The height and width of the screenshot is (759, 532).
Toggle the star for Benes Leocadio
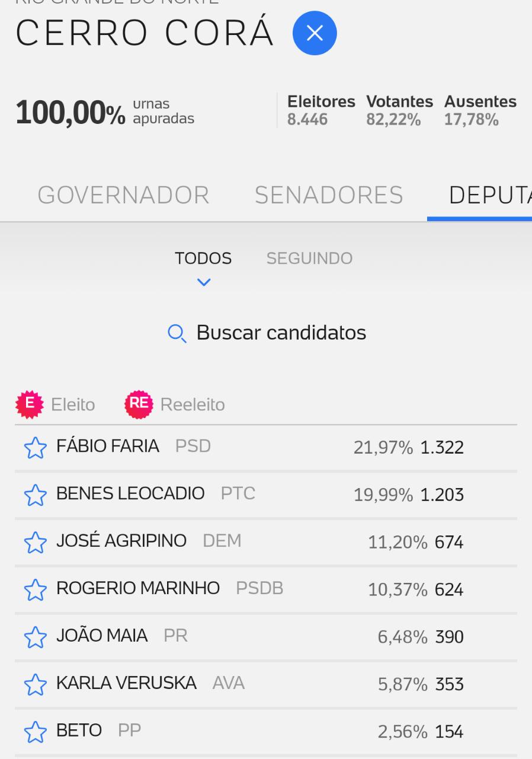pyautogui.click(x=35, y=495)
